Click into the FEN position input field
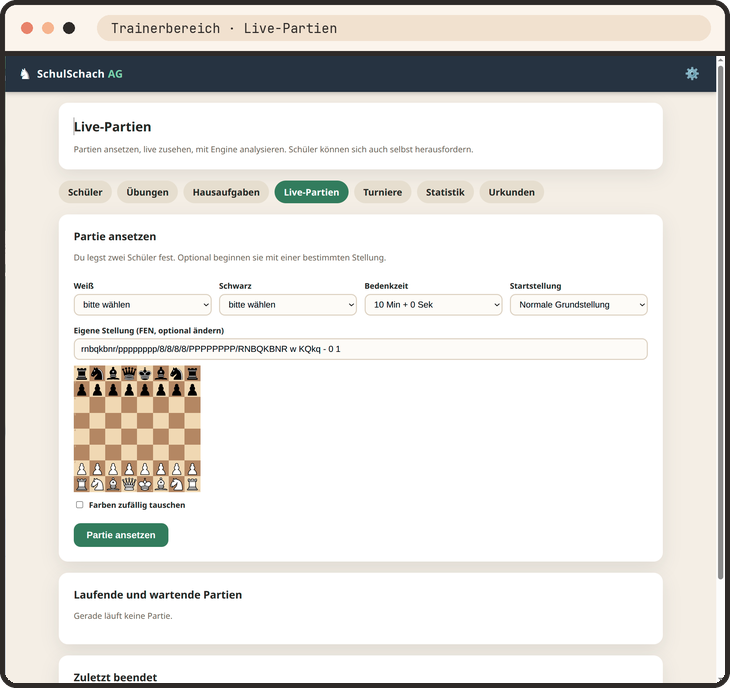This screenshot has height=688, width=730. (360, 349)
